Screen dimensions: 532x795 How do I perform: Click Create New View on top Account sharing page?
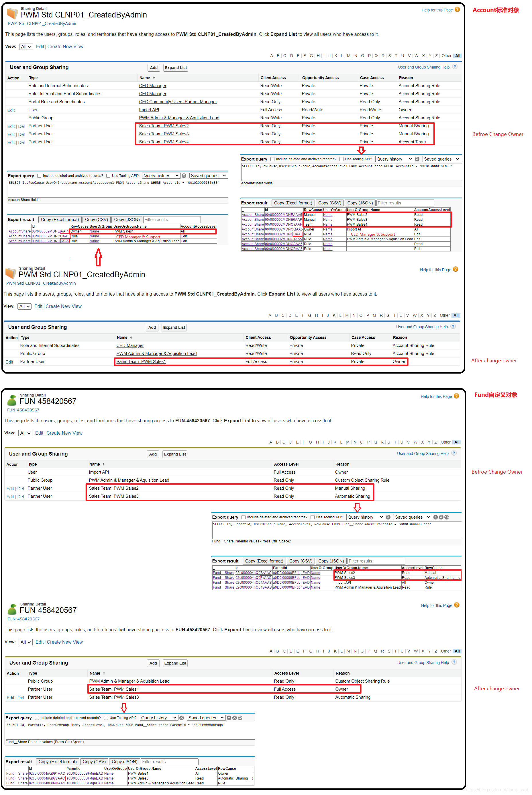click(x=65, y=46)
